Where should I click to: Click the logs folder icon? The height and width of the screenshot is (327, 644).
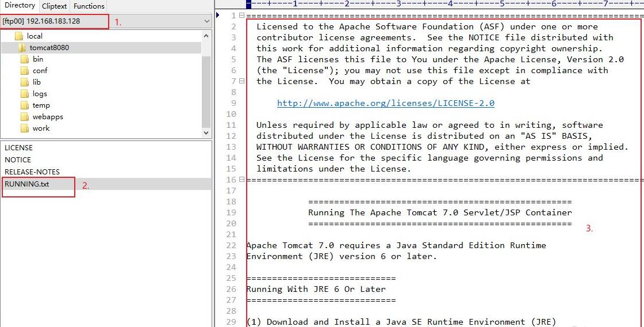(x=25, y=93)
